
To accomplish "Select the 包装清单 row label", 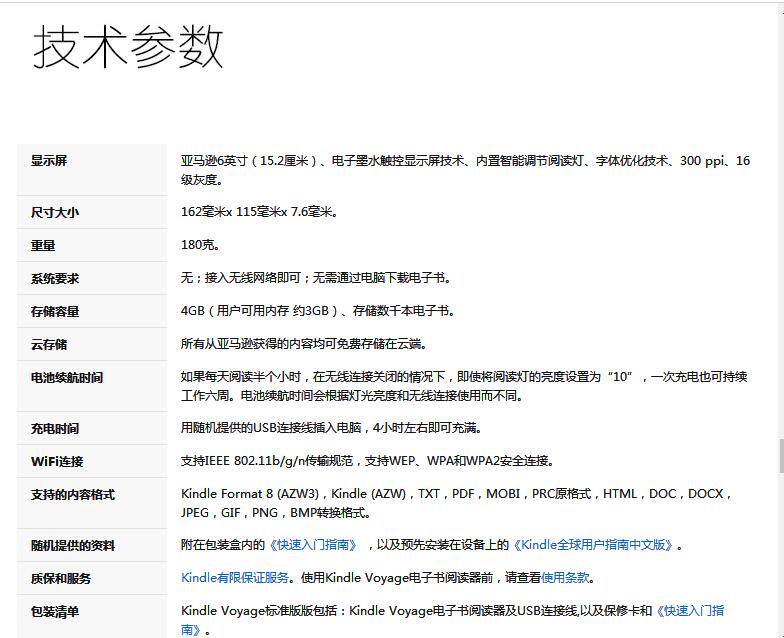I will click(55, 612).
